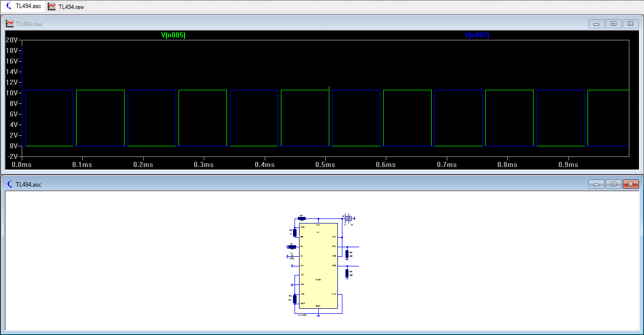The image size is (644, 335).
Task: Maximize the TL494.asc schematic window
Action: tap(613, 184)
